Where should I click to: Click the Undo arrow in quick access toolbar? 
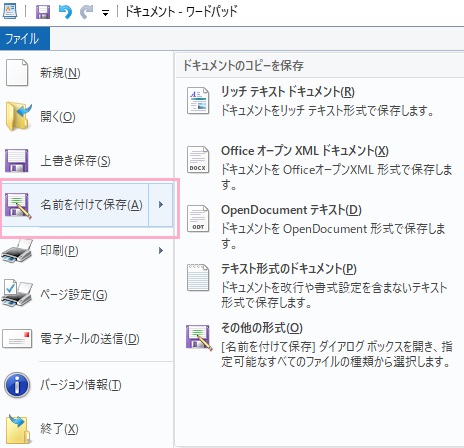[65, 12]
